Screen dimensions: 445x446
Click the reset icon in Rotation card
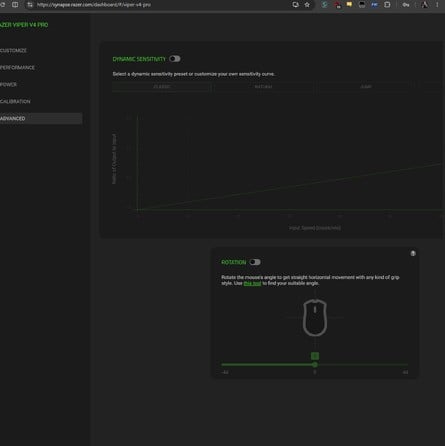click(413, 253)
